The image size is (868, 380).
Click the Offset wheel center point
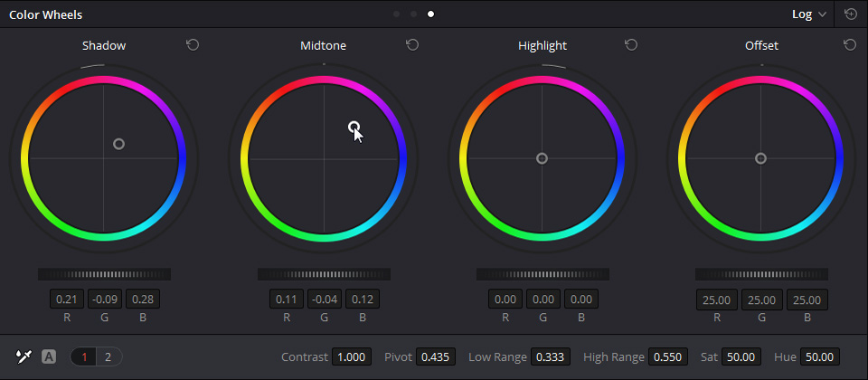coord(760,158)
